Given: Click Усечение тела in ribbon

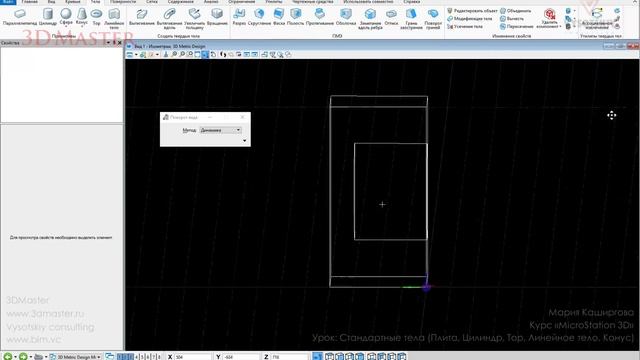Looking at the screenshot, I should (465, 26).
